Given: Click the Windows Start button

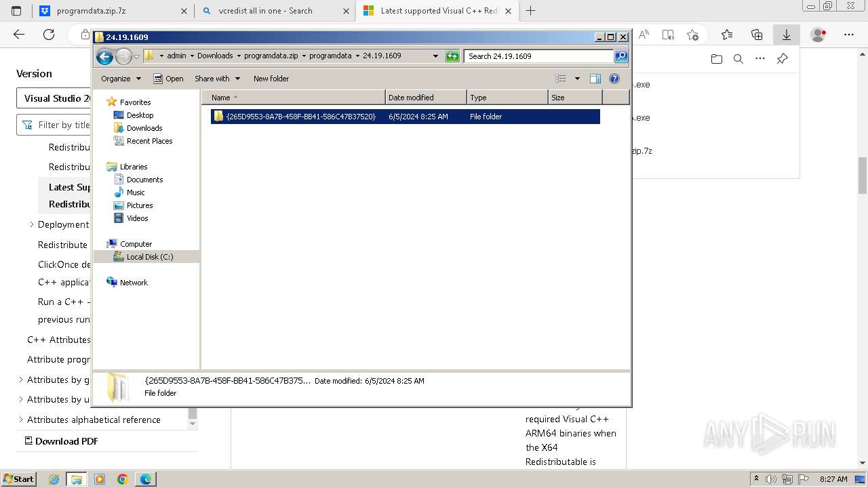Looking at the screenshot, I should pos(18,479).
